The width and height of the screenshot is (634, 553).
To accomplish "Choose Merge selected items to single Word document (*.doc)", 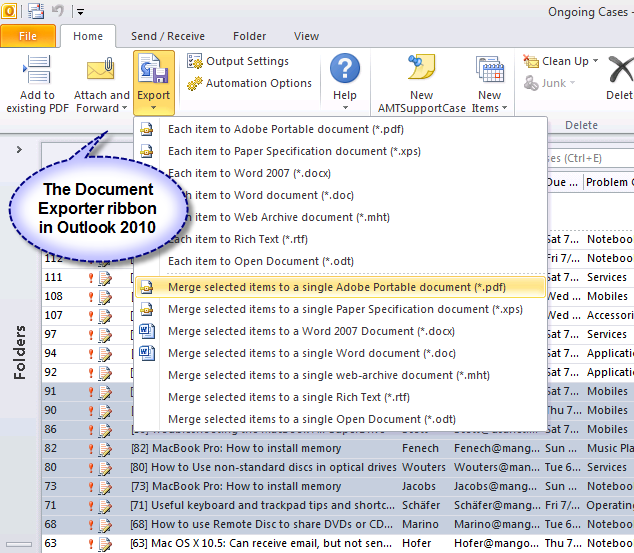I will pos(340,353).
